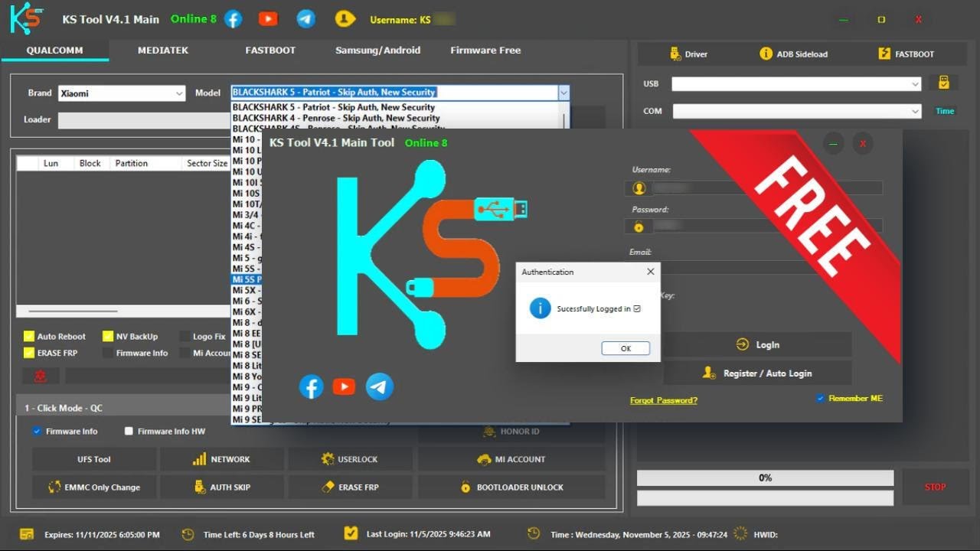This screenshot has height=551, width=980.
Task: Toggle the Auto Reboot checkbox
Action: tap(29, 337)
